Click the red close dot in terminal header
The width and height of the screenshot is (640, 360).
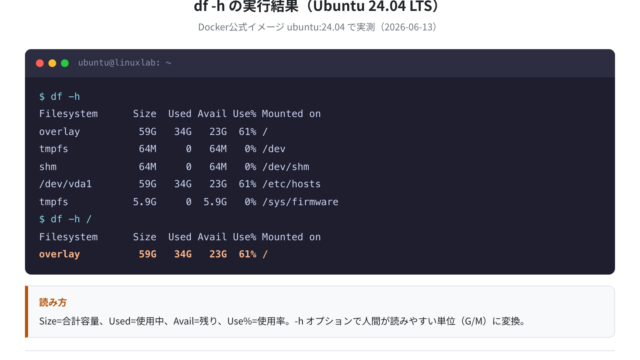40,63
